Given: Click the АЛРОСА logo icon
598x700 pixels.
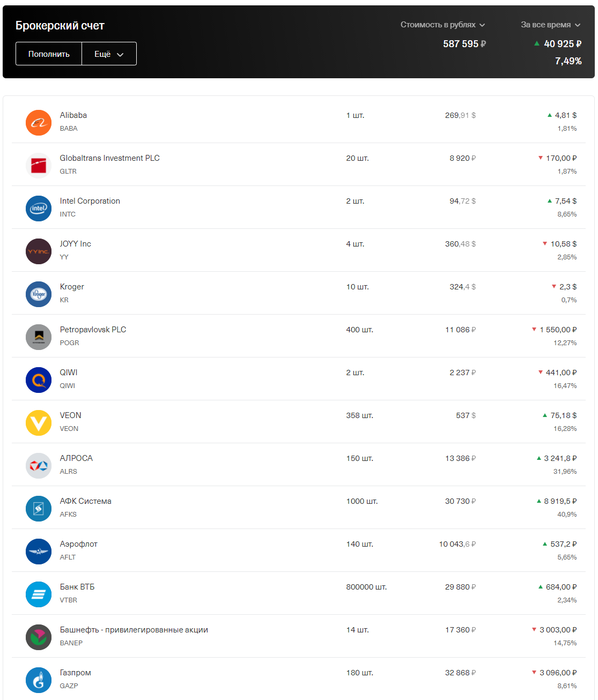Looking at the screenshot, I should [x=38, y=465].
